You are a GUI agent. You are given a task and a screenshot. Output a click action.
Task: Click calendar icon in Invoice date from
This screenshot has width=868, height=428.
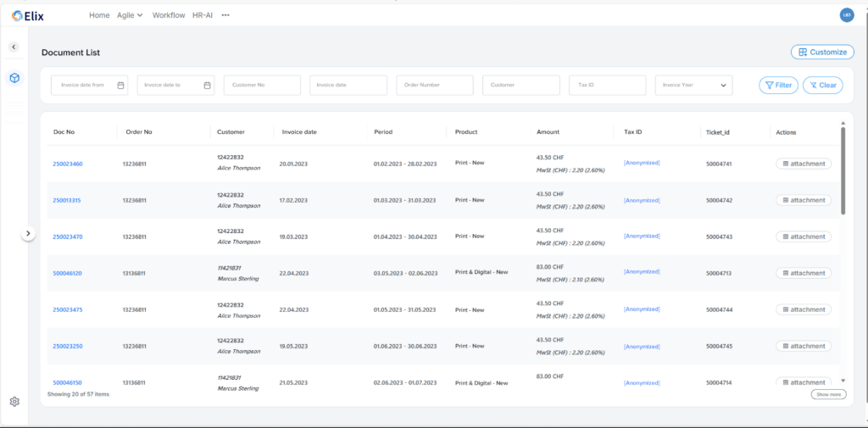click(121, 86)
